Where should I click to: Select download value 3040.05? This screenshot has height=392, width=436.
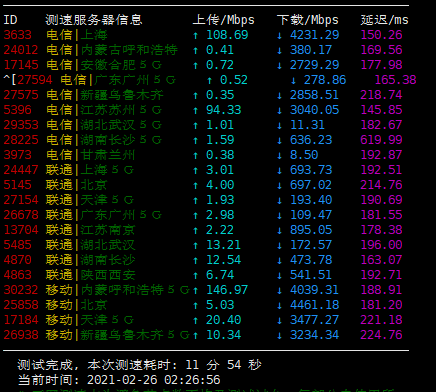[314, 110]
